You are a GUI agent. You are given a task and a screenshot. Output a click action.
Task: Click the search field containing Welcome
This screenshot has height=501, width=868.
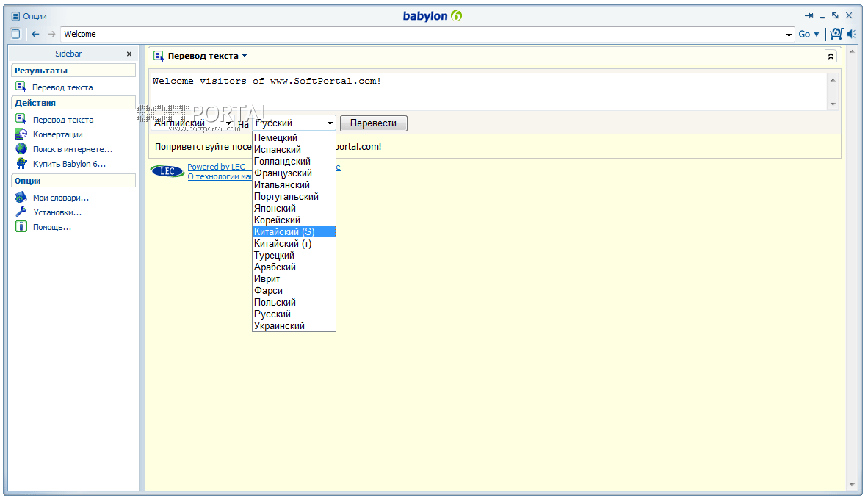click(423, 35)
